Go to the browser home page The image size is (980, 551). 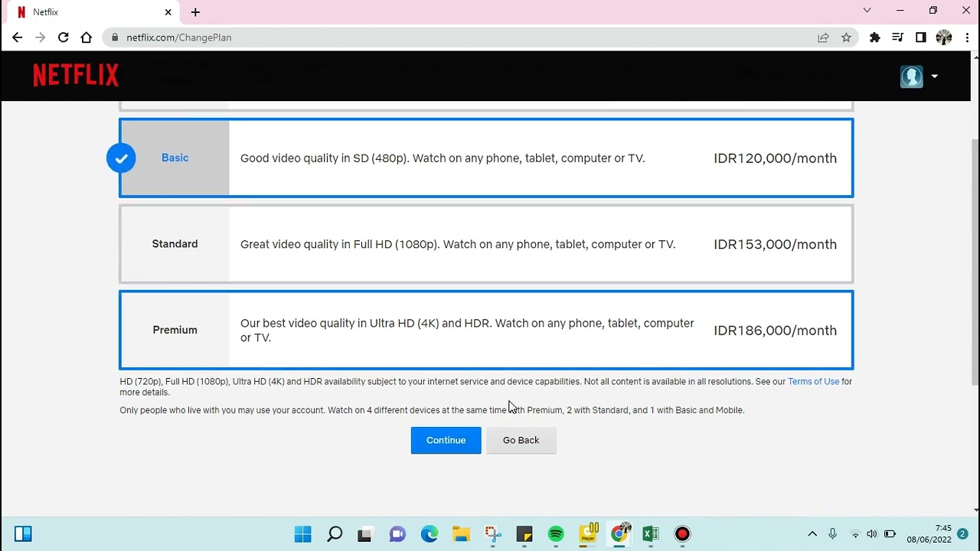pos(87,37)
